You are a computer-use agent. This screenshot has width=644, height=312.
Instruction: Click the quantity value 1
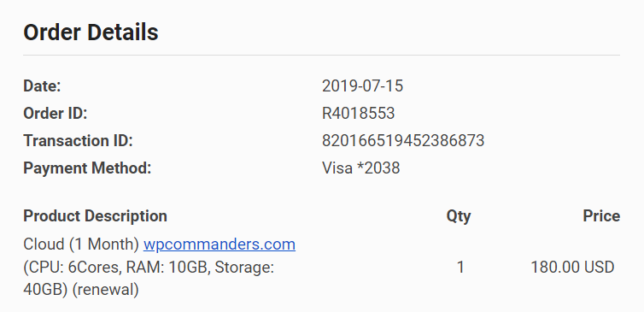click(x=460, y=268)
